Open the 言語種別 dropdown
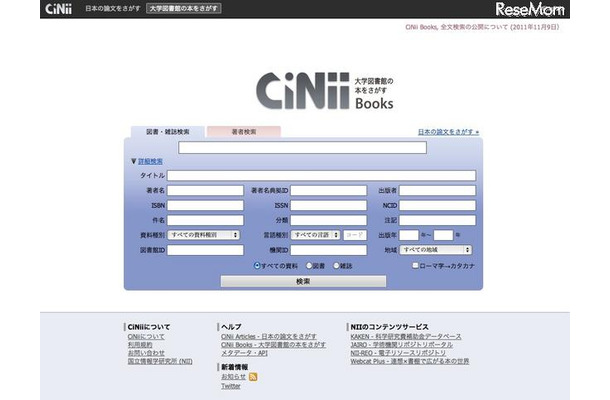The height and width of the screenshot is (400, 610). (316, 235)
